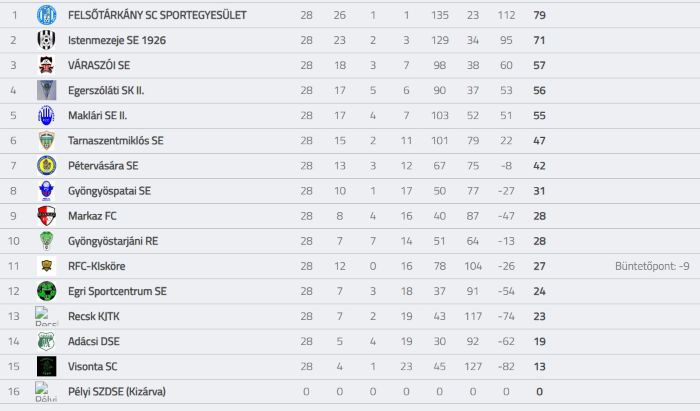Open the Egerszóláti SK II. team page

[106, 91]
